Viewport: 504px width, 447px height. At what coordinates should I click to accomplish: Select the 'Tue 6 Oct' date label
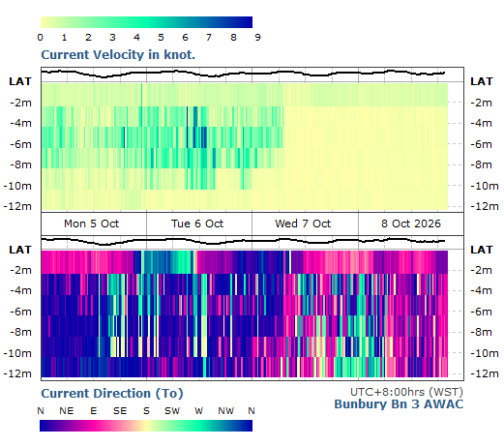click(x=197, y=223)
